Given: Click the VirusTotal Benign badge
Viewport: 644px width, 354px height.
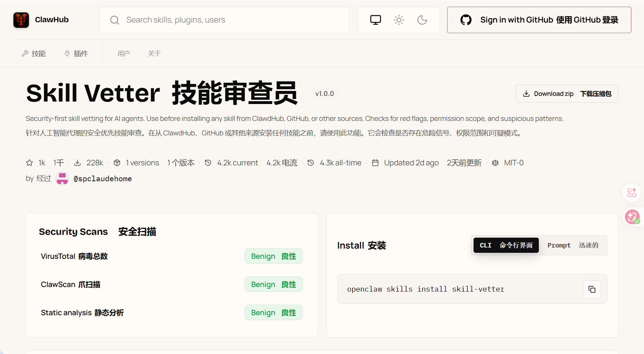Looking at the screenshot, I should pyautogui.click(x=273, y=256).
